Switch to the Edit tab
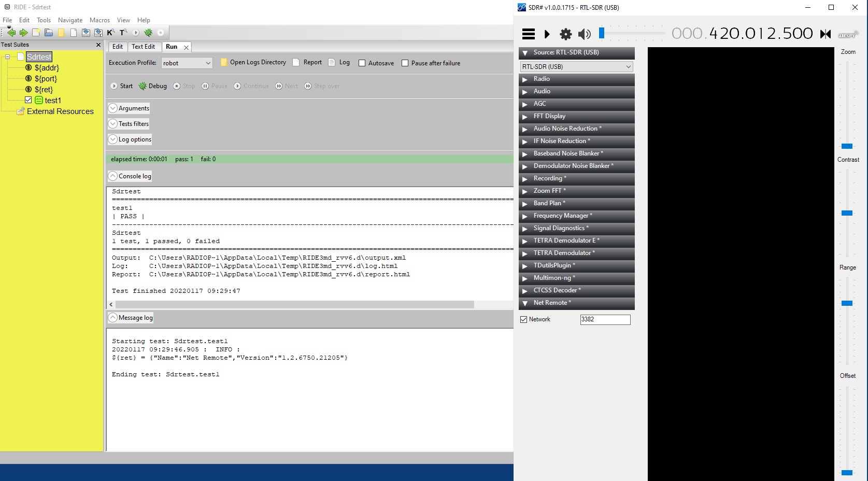The width and height of the screenshot is (868, 481). click(118, 47)
